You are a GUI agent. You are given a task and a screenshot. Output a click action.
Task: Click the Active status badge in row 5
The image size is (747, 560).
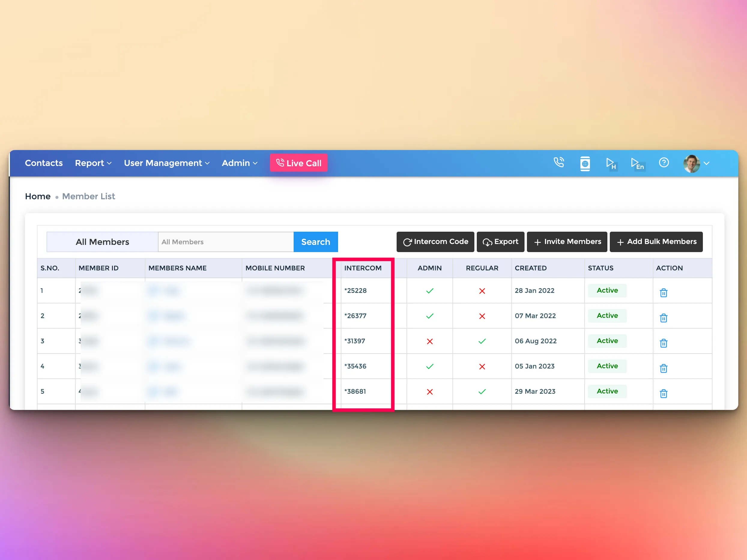click(x=607, y=391)
